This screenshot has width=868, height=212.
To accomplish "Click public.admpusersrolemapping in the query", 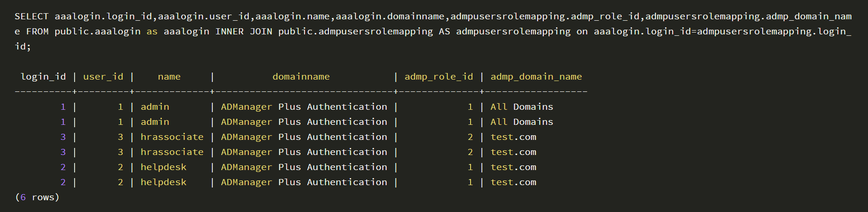I will tap(355, 32).
